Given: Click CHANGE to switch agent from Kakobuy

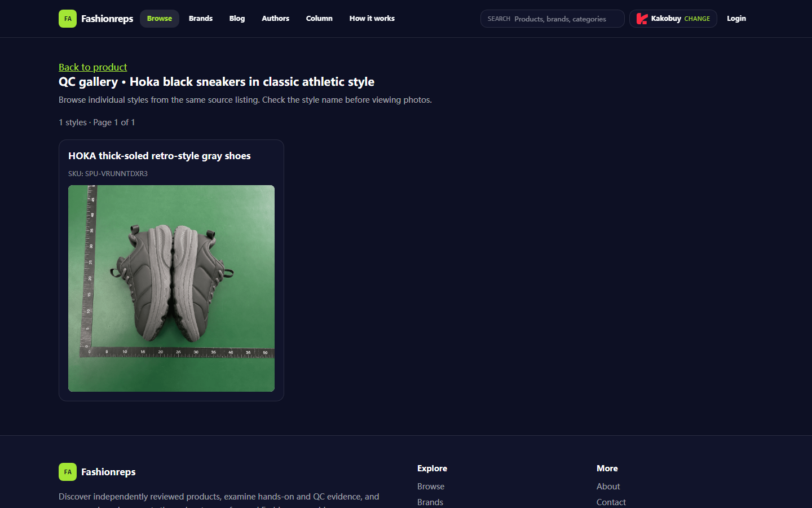Looking at the screenshot, I should [697, 19].
